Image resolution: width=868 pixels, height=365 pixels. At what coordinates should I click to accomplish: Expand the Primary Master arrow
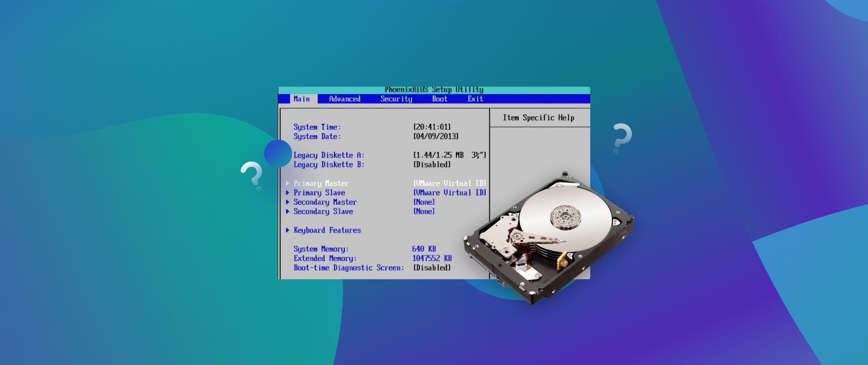pos(288,183)
